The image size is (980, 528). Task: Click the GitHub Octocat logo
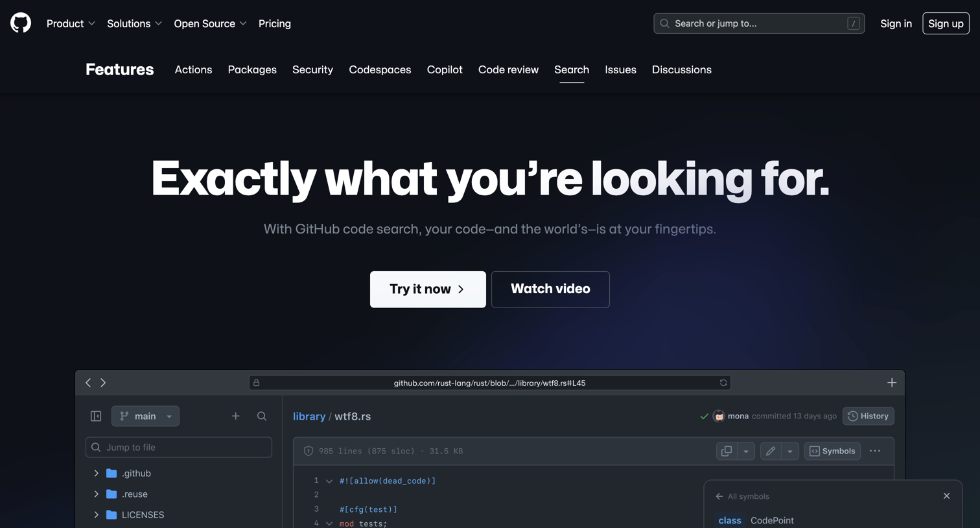(21, 23)
